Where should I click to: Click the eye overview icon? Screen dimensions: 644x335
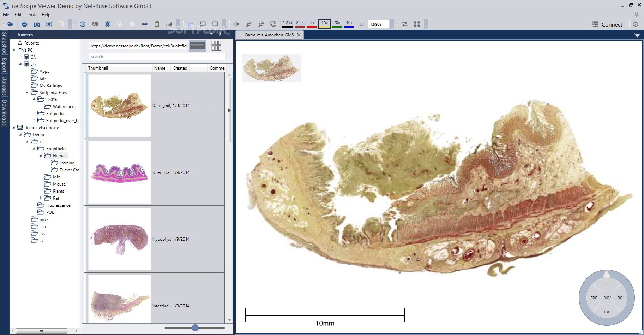click(x=83, y=24)
